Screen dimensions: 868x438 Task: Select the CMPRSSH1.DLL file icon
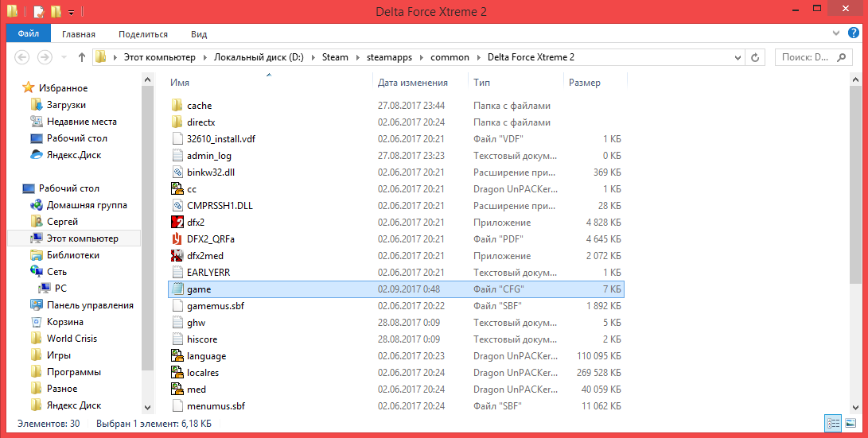click(x=177, y=205)
